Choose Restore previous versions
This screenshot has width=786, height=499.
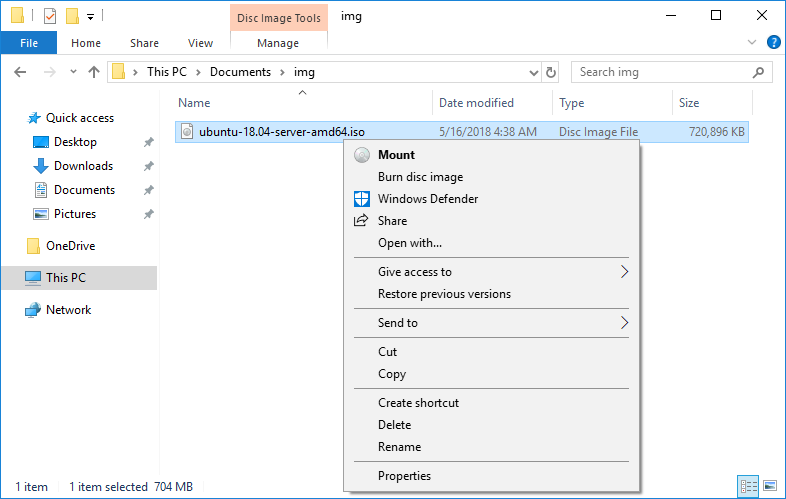(491, 294)
